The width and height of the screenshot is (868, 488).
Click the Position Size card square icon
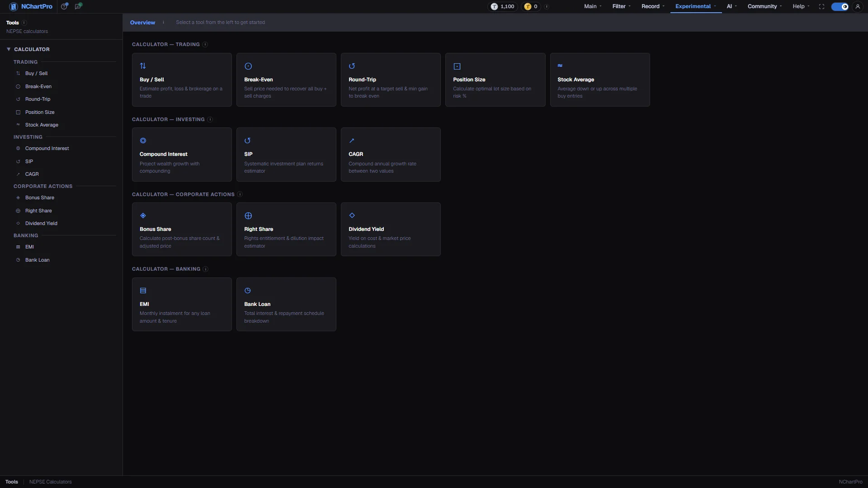[x=457, y=66]
